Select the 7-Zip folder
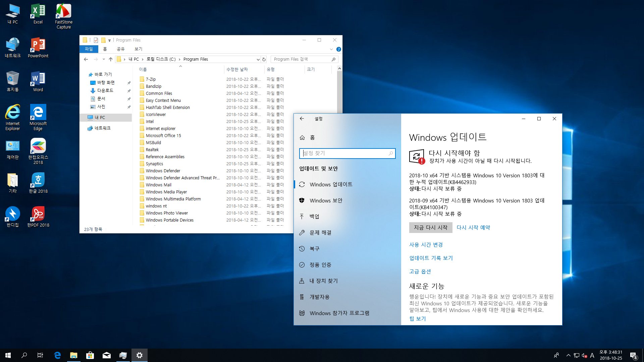Image resolution: width=644 pixels, height=362 pixels. point(151,79)
